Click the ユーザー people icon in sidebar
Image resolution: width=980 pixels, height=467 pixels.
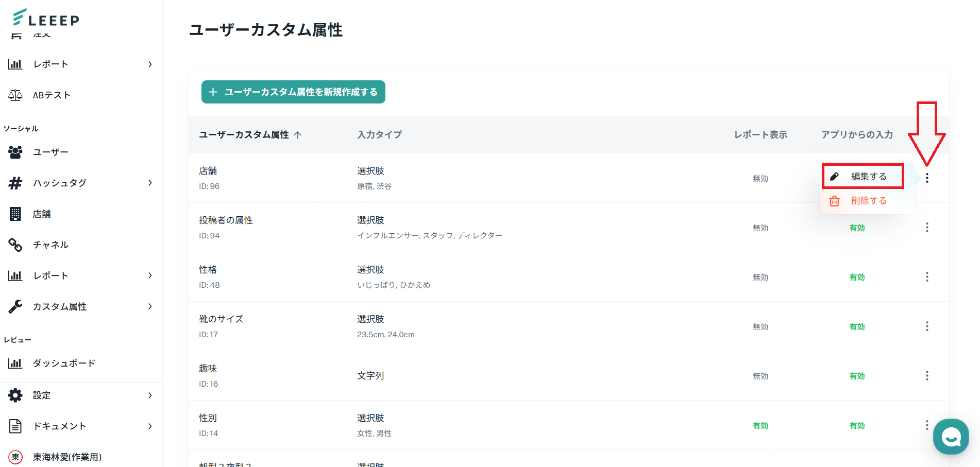point(15,152)
